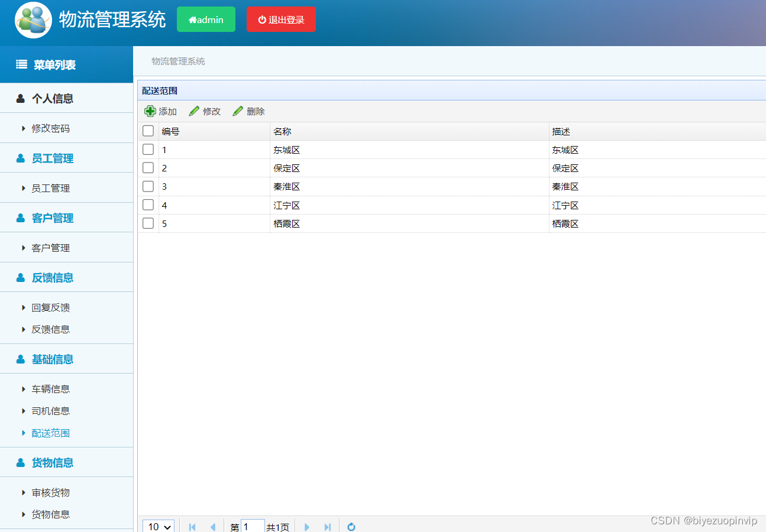Click the person icon beside 个人信息

(21, 98)
